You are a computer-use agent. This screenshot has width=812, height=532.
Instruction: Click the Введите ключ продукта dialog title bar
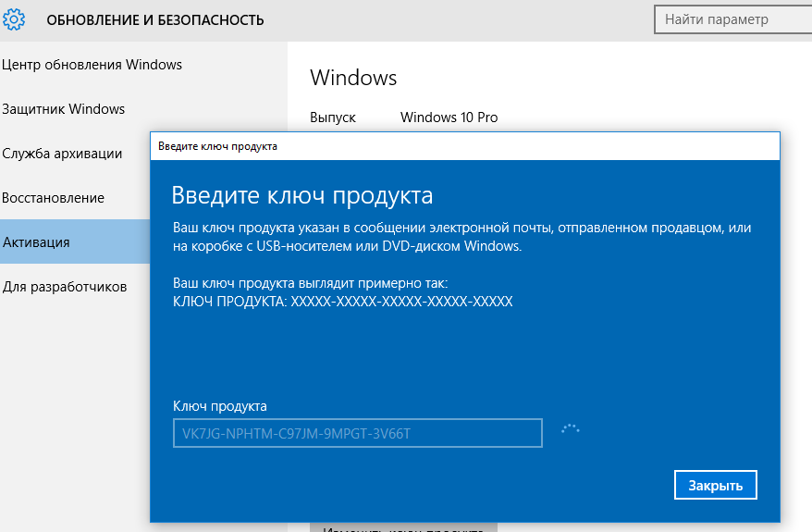click(464, 146)
